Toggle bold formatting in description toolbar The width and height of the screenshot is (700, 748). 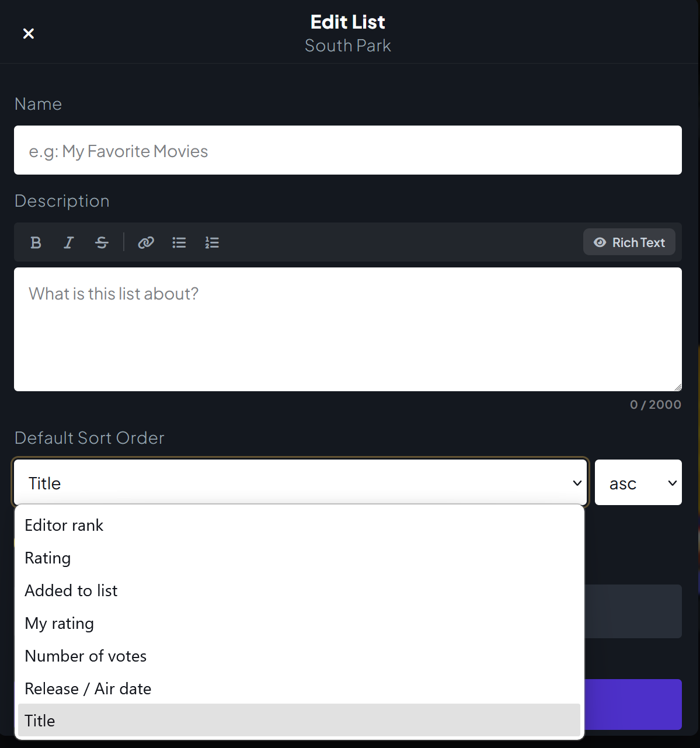pos(36,242)
